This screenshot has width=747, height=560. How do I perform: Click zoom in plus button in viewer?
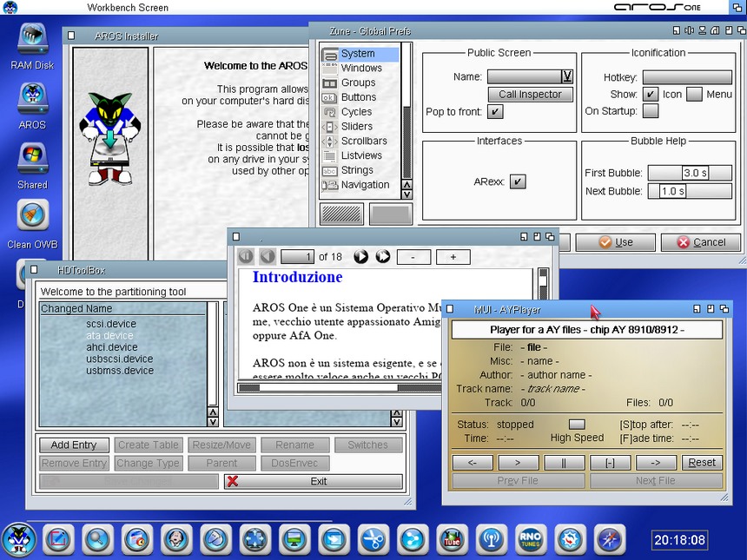pos(453,257)
